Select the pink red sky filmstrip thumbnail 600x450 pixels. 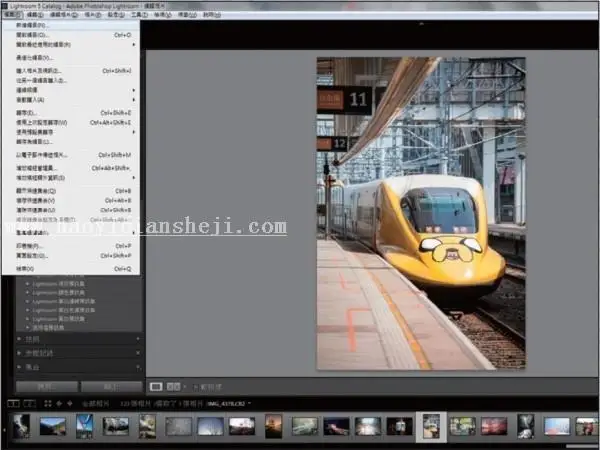[x=494, y=426]
